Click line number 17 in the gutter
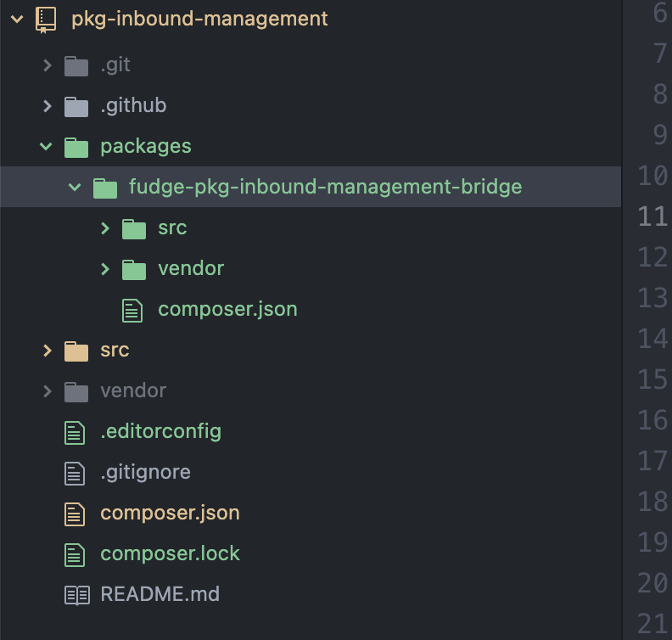The height and width of the screenshot is (640, 672). pos(652,460)
